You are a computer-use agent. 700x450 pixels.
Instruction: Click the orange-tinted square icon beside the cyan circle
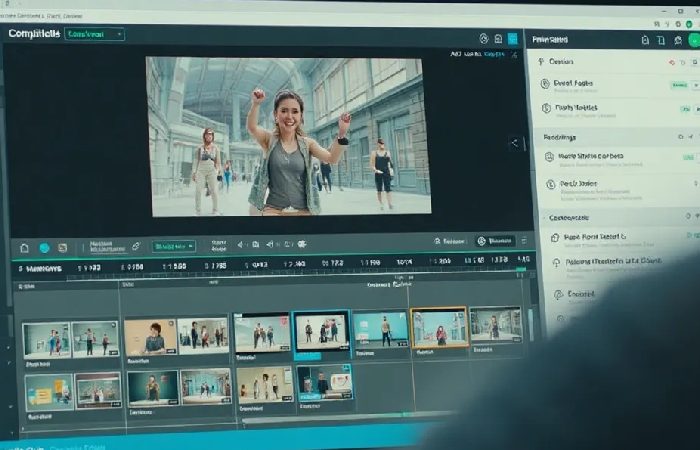(x=63, y=248)
